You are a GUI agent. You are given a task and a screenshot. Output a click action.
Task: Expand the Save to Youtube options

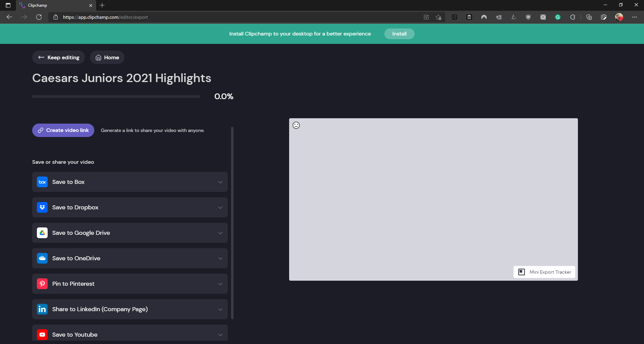[220, 334]
